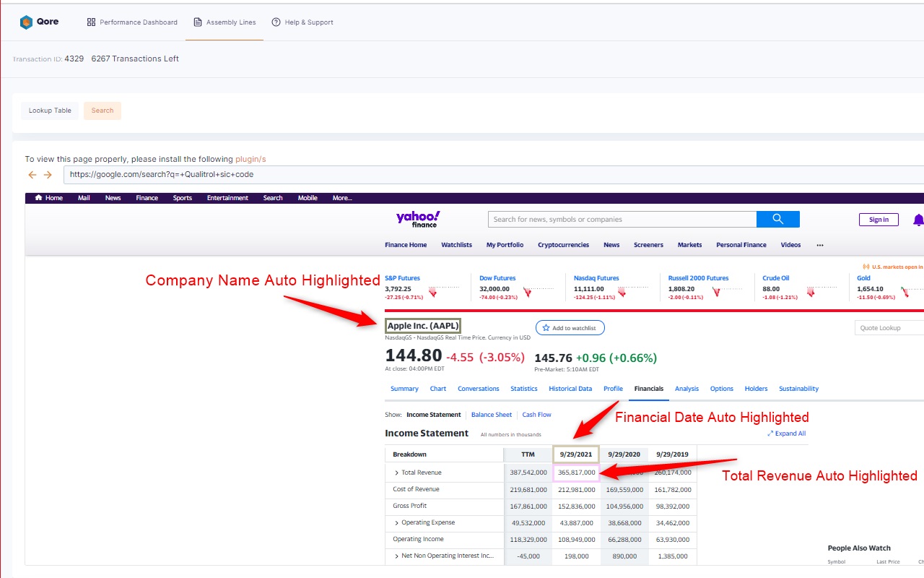Expand the Total Revenue row
This screenshot has width=924, height=578.
pos(396,473)
